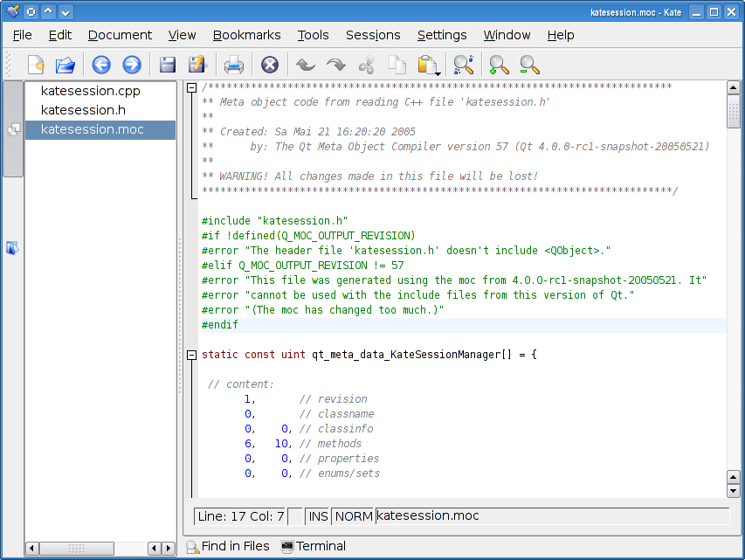
Task: Toggle the INS insert mode indicator
Action: coord(318,516)
